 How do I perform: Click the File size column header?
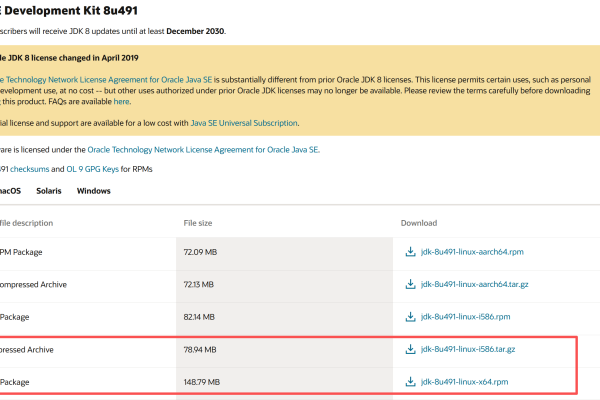click(198, 223)
